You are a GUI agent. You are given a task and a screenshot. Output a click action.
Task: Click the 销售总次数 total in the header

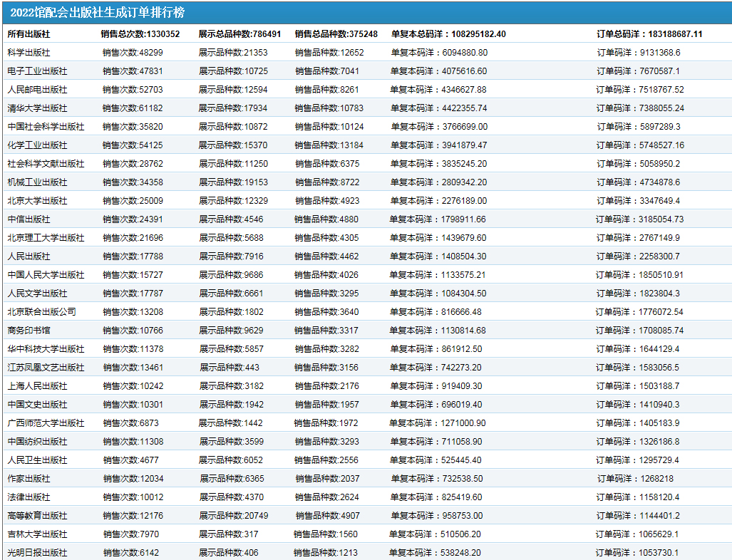coord(140,34)
